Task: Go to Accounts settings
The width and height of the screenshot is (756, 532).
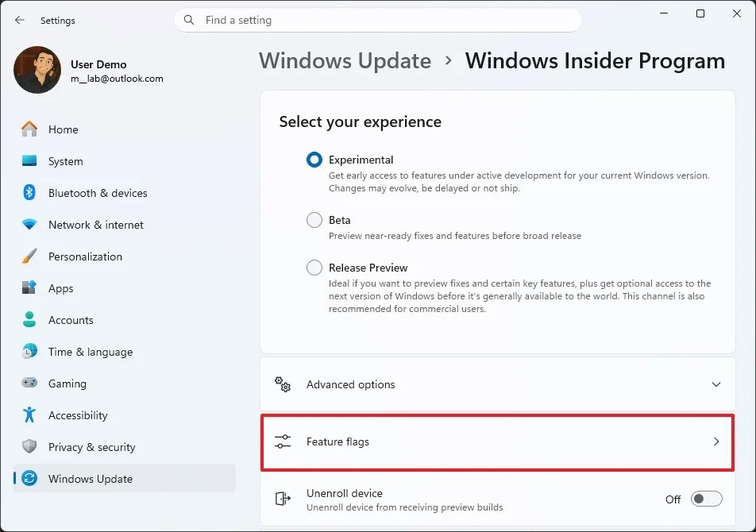Action: click(125, 320)
